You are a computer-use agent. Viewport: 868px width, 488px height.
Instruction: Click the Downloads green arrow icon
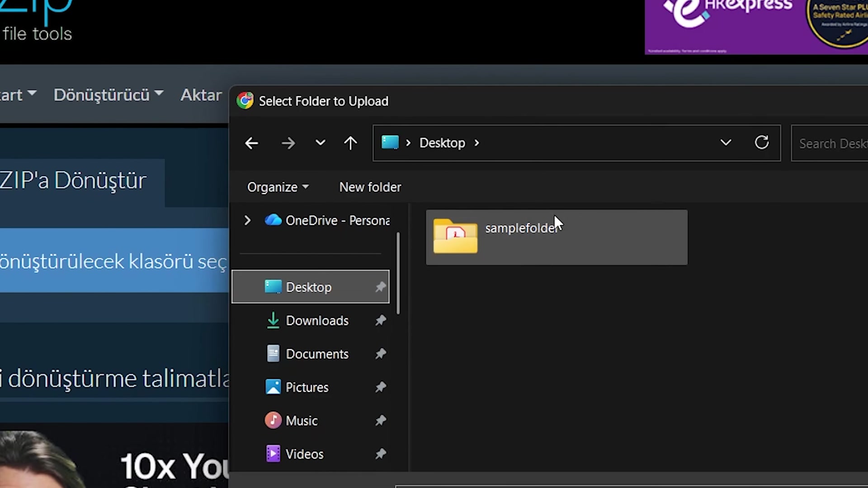point(273,320)
